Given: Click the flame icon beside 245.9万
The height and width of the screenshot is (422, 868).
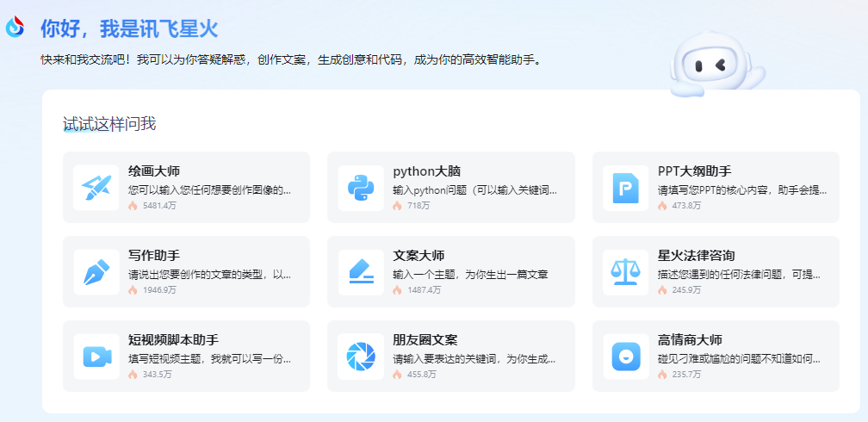Looking at the screenshot, I should tap(662, 289).
